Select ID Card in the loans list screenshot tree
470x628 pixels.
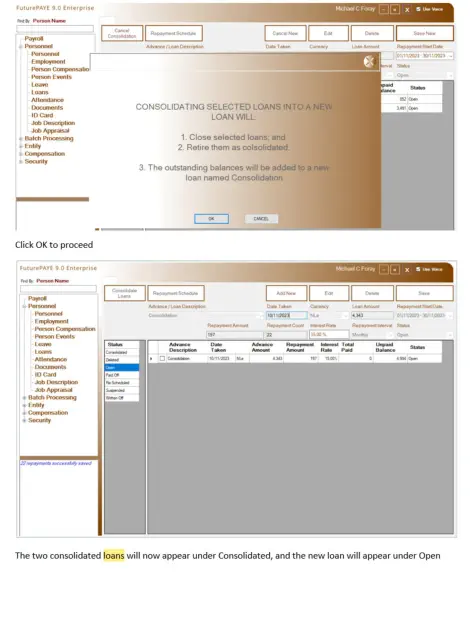45,375
